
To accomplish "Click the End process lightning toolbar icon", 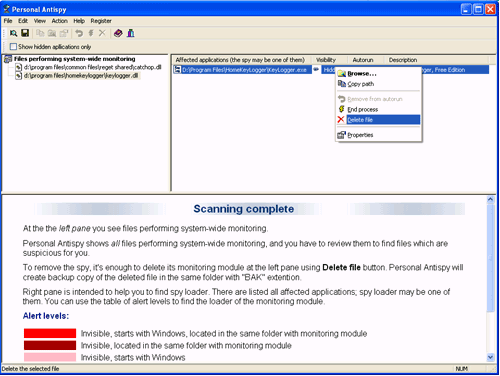I will pos(91,33).
